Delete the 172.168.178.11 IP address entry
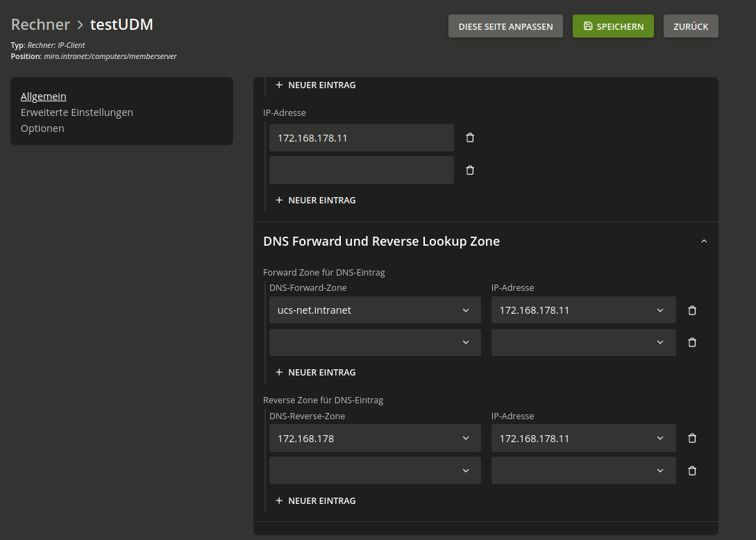Image resolution: width=756 pixels, height=540 pixels. coord(470,138)
